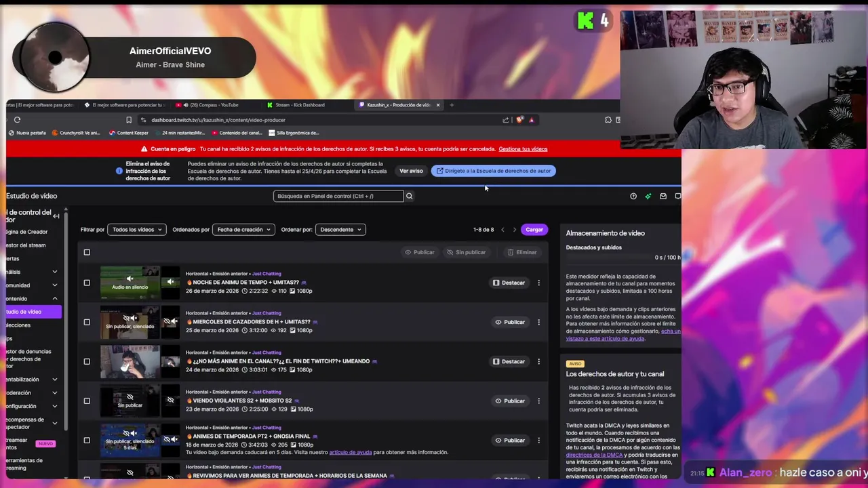Open Content Keeper bookmark
868x488 pixels.
(129, 133)
